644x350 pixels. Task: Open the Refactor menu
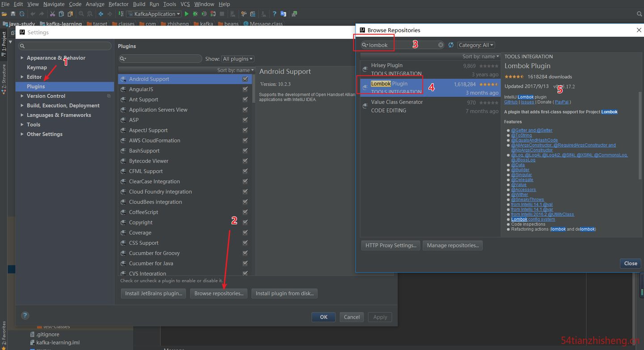pos(119,4)
